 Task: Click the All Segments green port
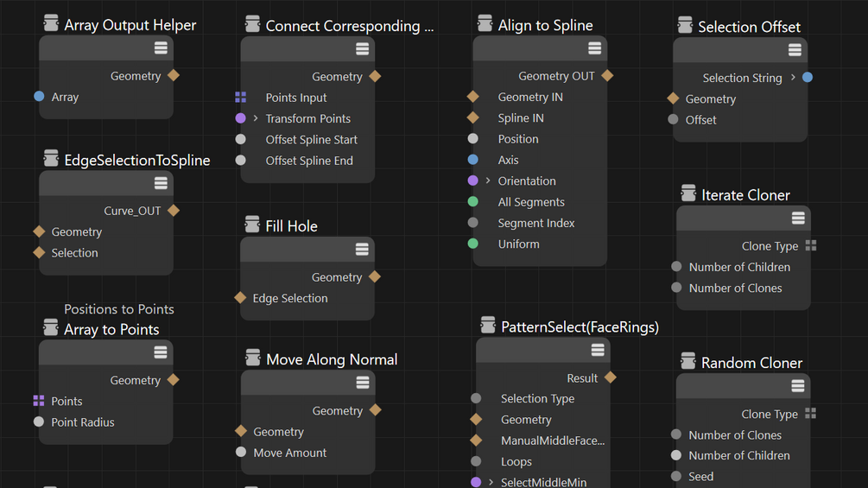[x=472, y=202]
